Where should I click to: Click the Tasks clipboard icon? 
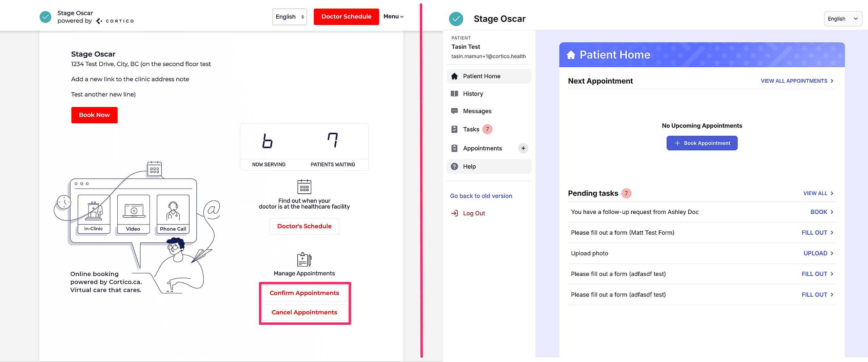[x=454, y=129]
